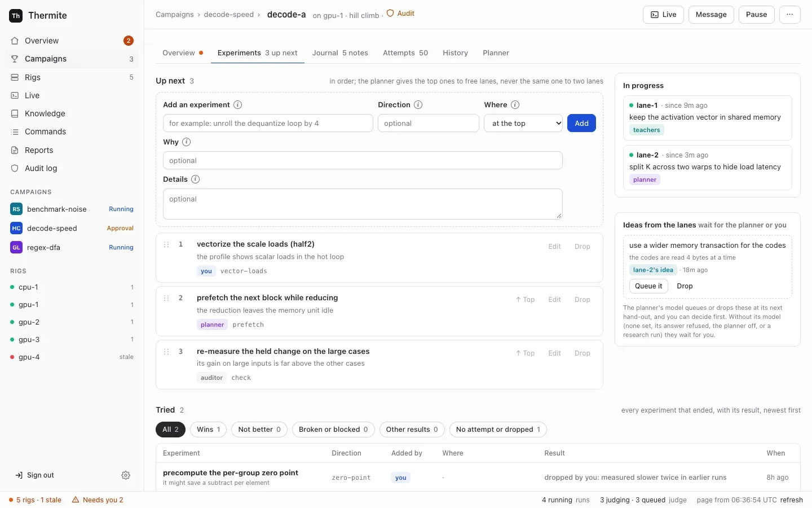Drop the lane-2's idea suggestion

tap(685, 286)
